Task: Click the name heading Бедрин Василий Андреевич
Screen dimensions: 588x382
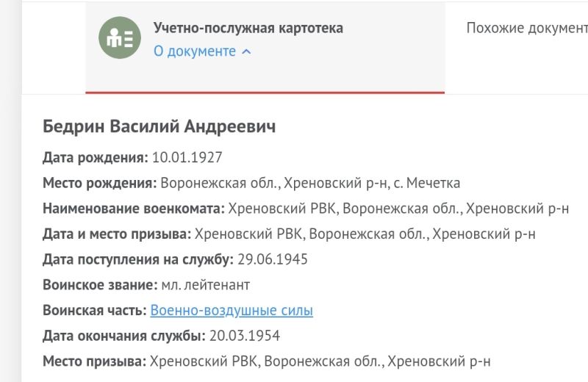Action: [159, 126]
